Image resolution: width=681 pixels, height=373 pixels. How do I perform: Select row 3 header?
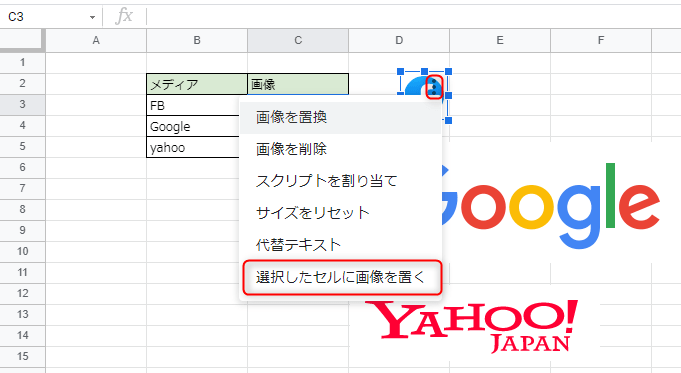click(x=23, y=105)
